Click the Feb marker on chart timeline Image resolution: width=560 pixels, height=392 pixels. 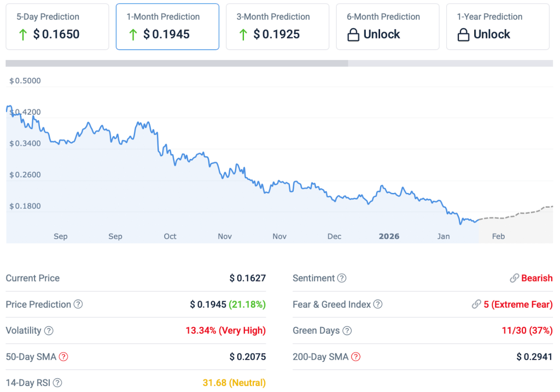coord(498,236)
